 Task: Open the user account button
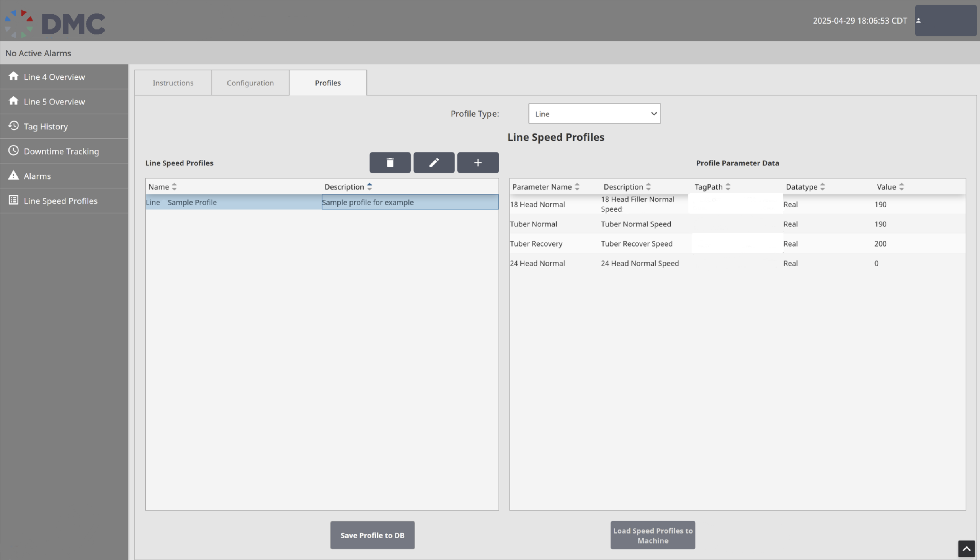(x=946, y=20)
